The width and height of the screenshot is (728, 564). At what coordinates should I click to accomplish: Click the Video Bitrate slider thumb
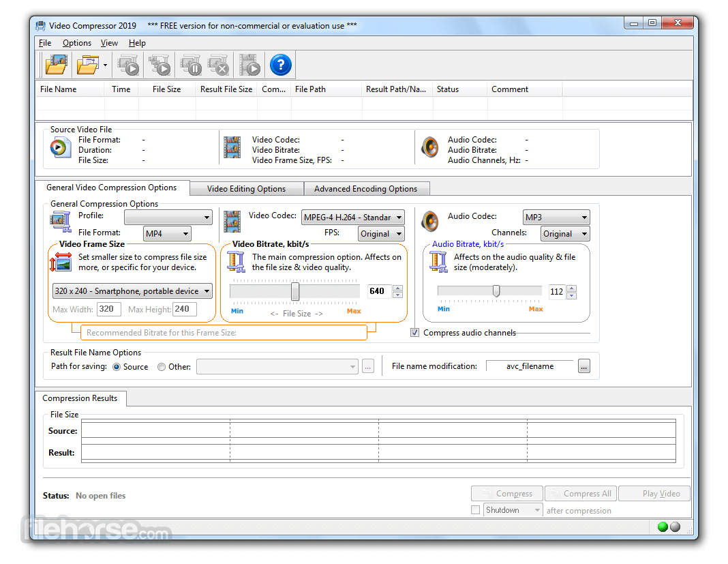[295, 291]
